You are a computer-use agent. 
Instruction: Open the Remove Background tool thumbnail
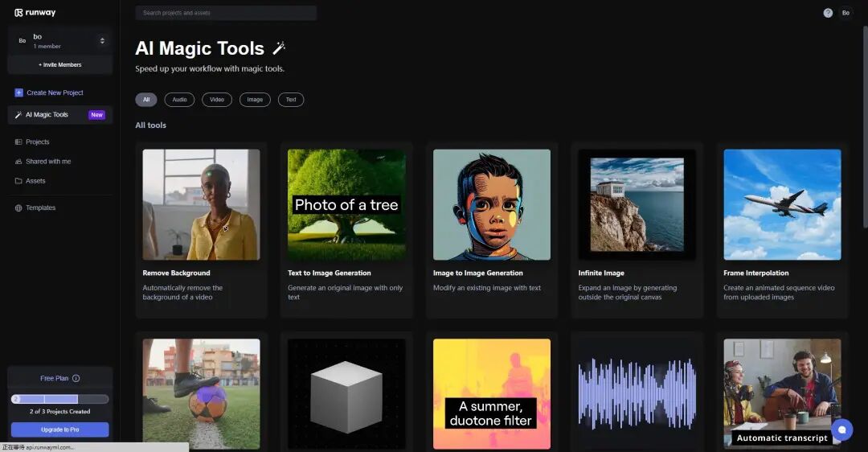201,204
